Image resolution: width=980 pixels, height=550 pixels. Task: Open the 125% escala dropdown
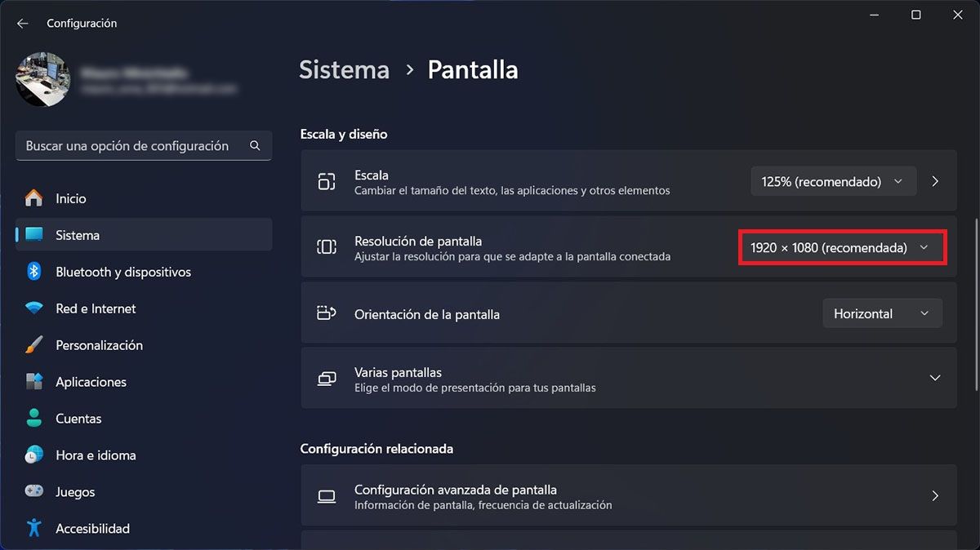[x=832, y=181]
